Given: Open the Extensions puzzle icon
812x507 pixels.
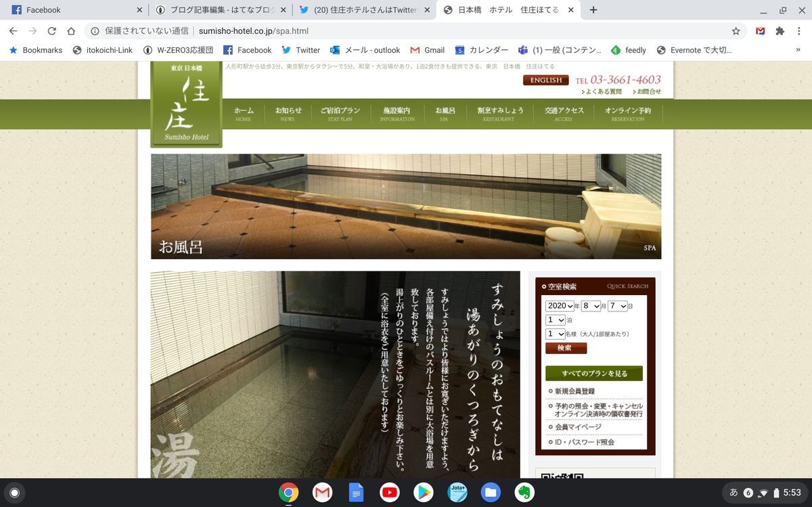Looking at the screenshot, I should pyautogui.click(x=780, y=31).
